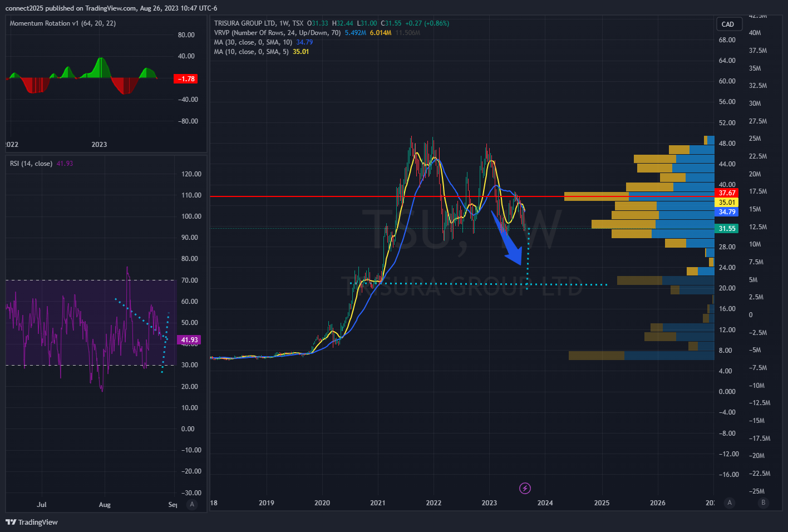The height and width of the screenshot is (532, 788).
Task: Select the MA 30 indicator legend
Action: [253, 42]
